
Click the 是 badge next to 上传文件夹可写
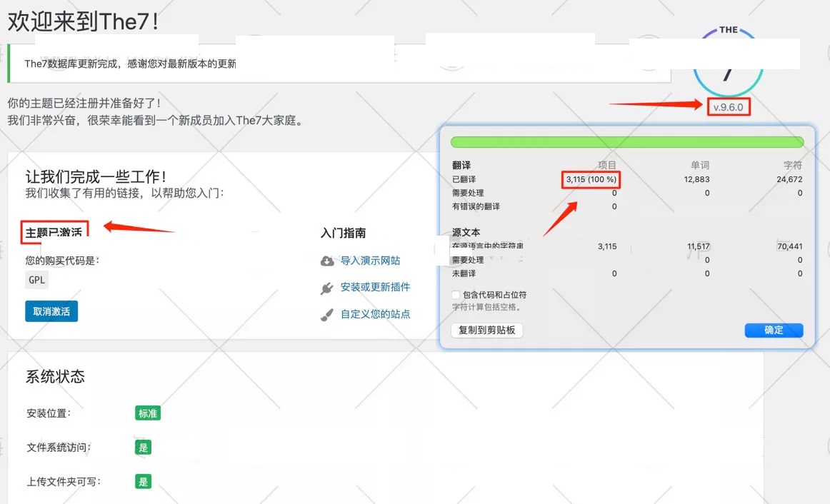tap(144, 482)
